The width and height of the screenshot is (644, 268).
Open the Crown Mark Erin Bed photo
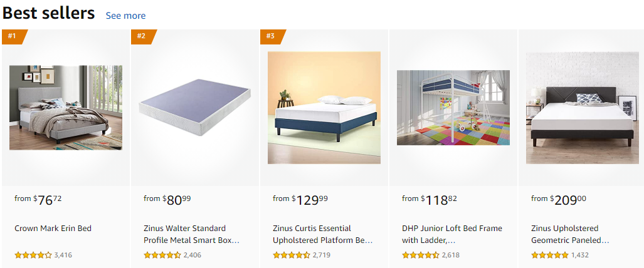66,108
